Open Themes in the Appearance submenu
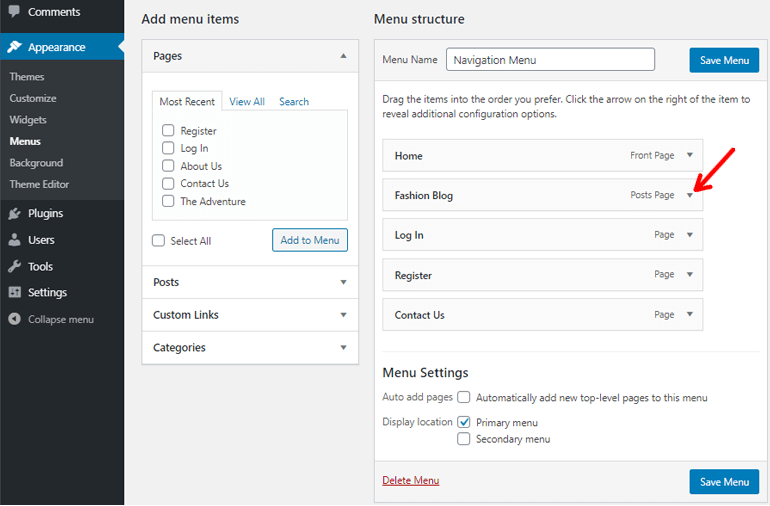 [27, 77]
